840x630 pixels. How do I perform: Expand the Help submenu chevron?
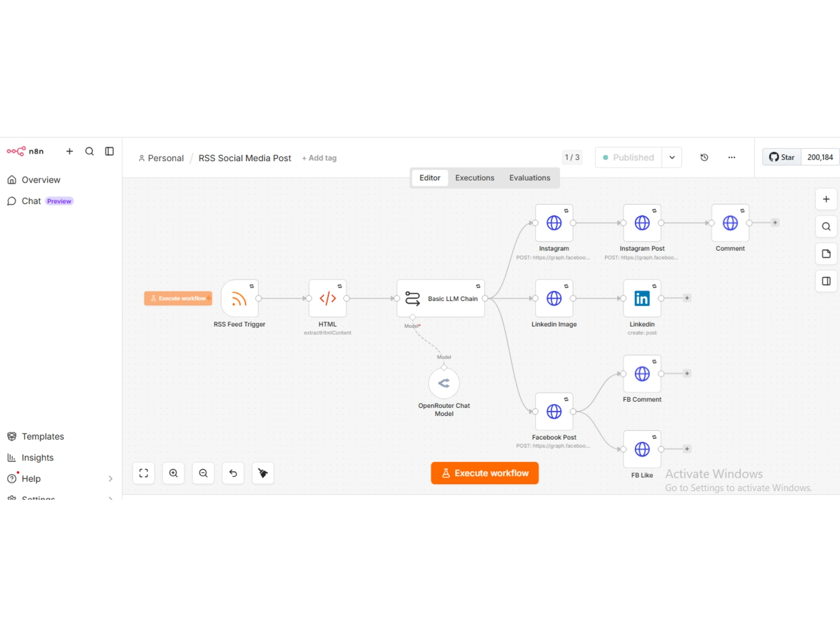110,479
